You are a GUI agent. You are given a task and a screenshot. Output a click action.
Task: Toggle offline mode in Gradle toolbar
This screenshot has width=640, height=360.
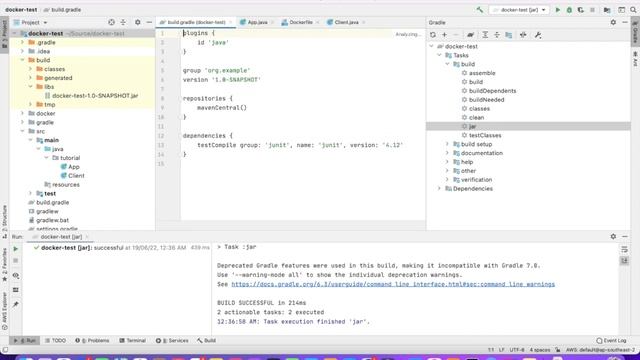523,35
